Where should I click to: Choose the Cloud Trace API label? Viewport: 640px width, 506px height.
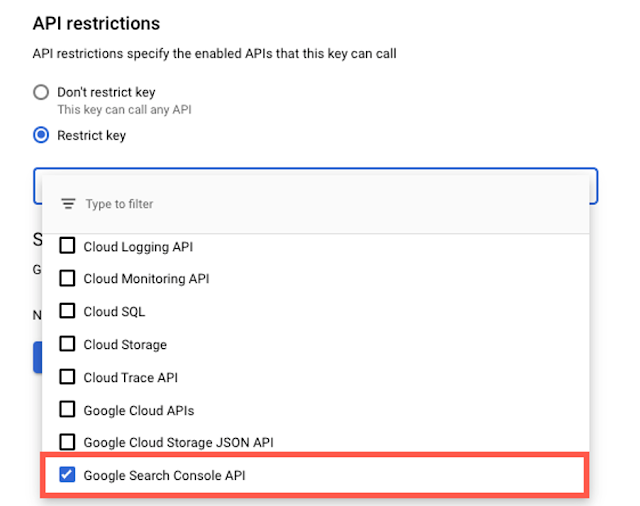(129, 378)
